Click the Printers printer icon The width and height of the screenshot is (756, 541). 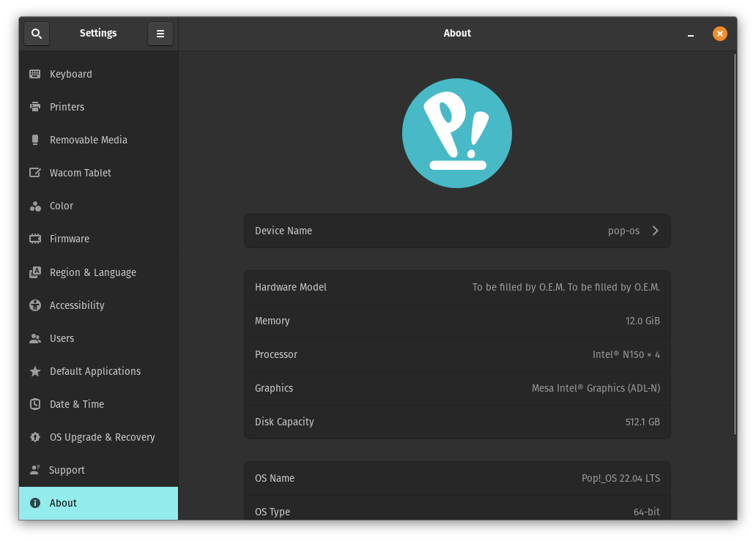[x=34, y=106]
